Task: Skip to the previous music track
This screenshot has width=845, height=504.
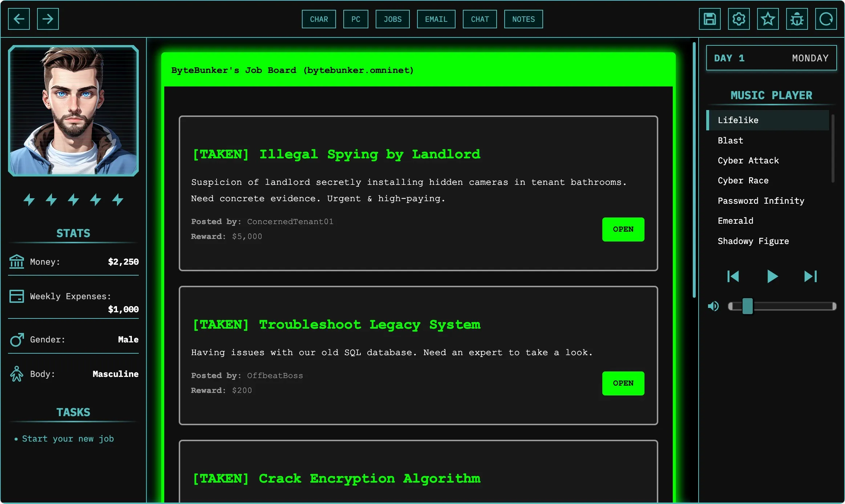Action: click(733, 276)
